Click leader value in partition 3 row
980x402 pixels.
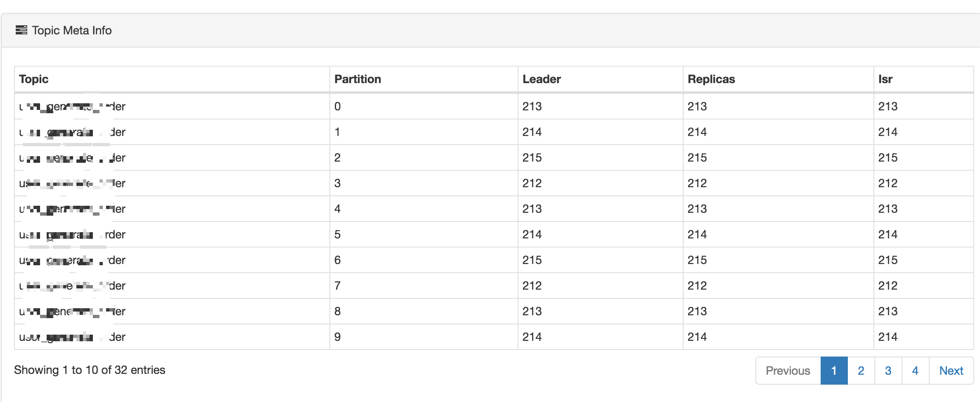click(x=601, y=183)
